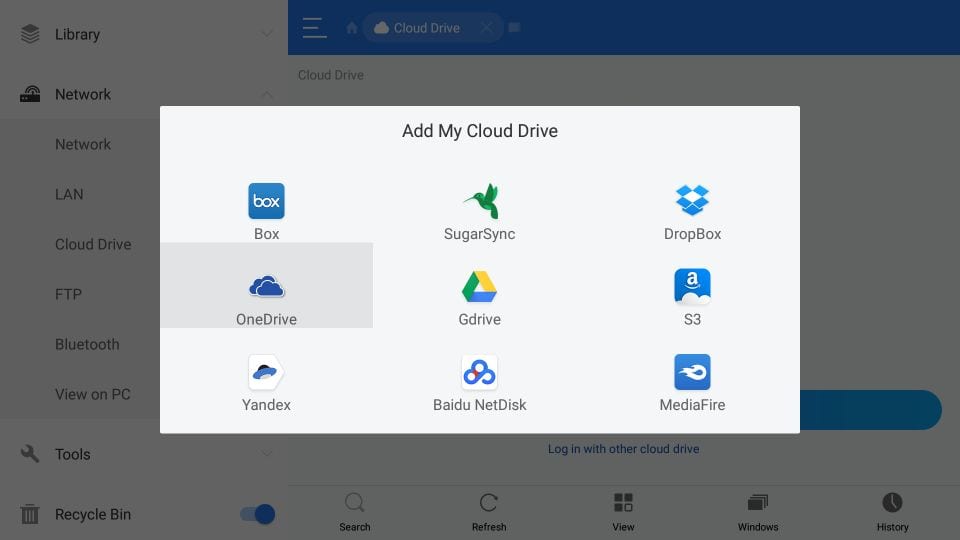Open the Windows manager
This screenshot has width=960, height=540.
click(758, 512)
